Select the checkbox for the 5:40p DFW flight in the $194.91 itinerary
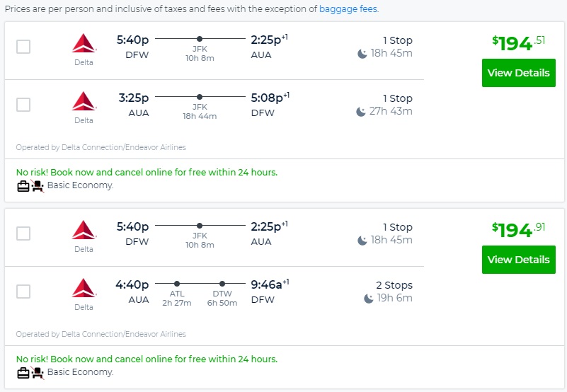The width and height of the screenshot is (567, 392). click(x=23, y=234)
